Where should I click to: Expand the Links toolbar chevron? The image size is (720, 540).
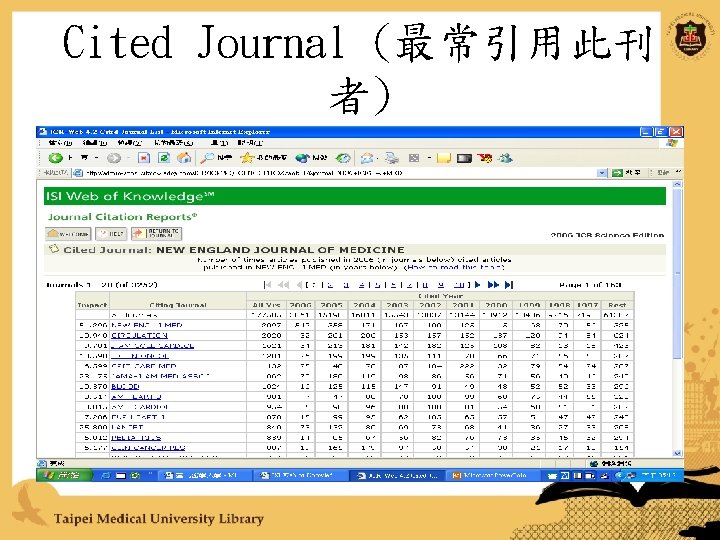(679, 173)
